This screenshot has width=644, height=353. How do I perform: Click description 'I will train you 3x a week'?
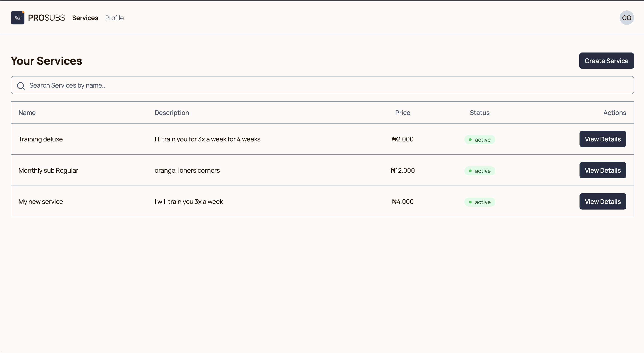(189, 201)
